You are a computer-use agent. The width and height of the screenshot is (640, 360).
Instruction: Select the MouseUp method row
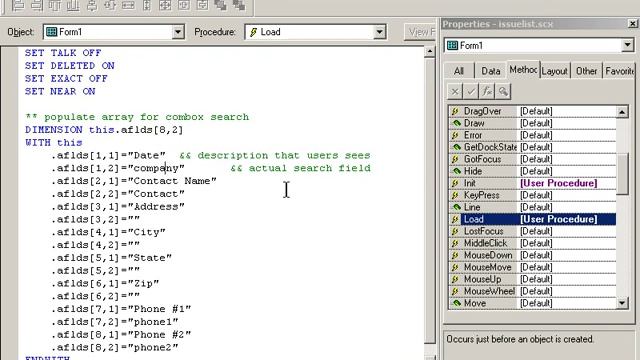click(532, 279)
